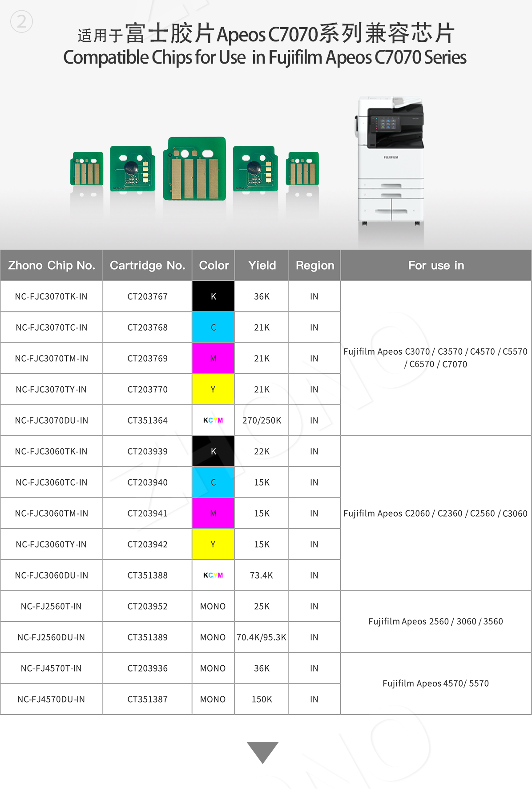
Task: Click cartridge number CT203952
Action: coord(147,606)
